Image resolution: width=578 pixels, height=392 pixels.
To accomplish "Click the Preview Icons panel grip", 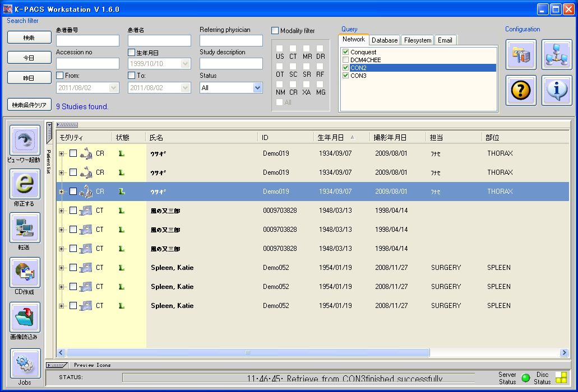I will click(57, 365).
